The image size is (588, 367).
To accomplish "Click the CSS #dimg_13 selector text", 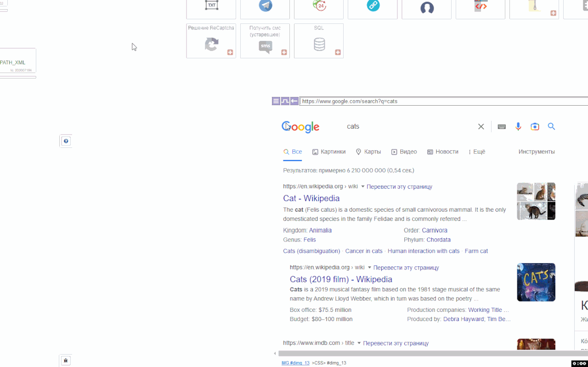I will tap(329, 363).
